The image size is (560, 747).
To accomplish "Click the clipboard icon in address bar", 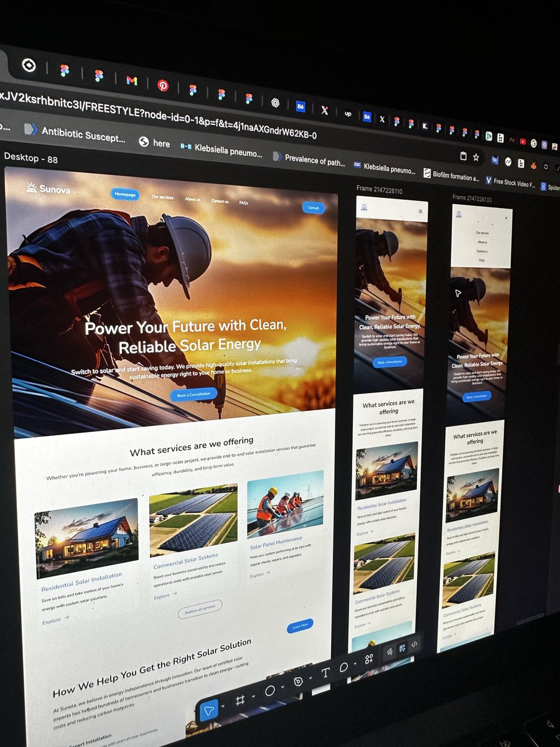I will [x=463, y=156].
